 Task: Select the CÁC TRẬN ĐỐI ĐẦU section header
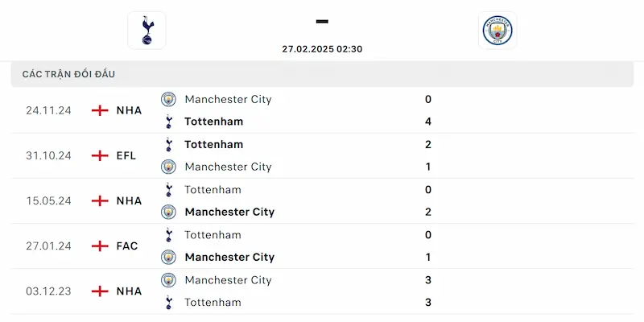322,74
